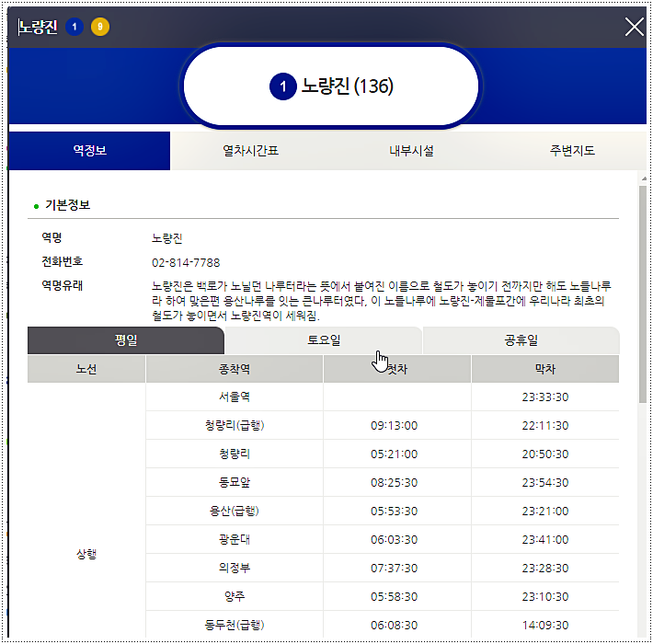This screenshot has width=653, height=644.
Task: Click the 첫차 column header
Action: (x=397, y=369)
